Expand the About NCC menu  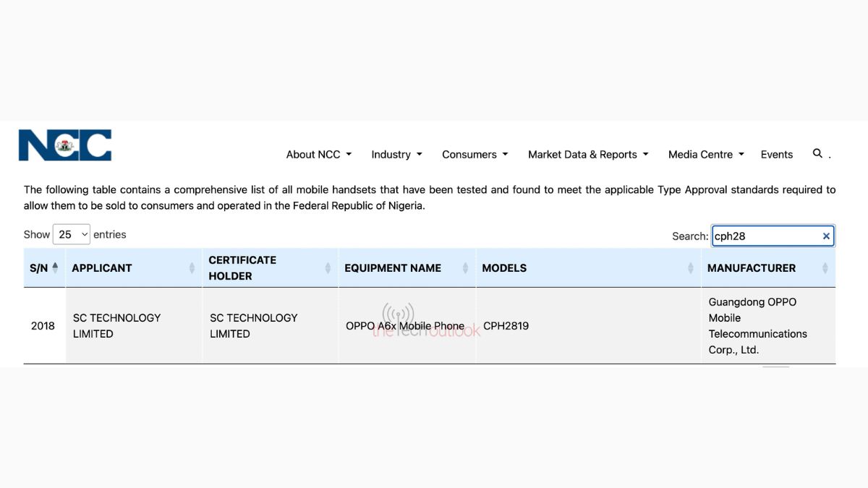318,155
